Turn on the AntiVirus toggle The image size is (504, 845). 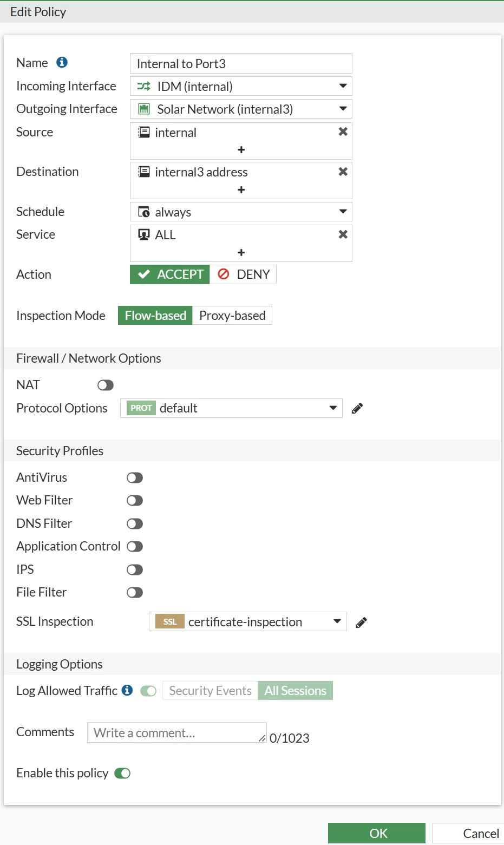(135, 477)
